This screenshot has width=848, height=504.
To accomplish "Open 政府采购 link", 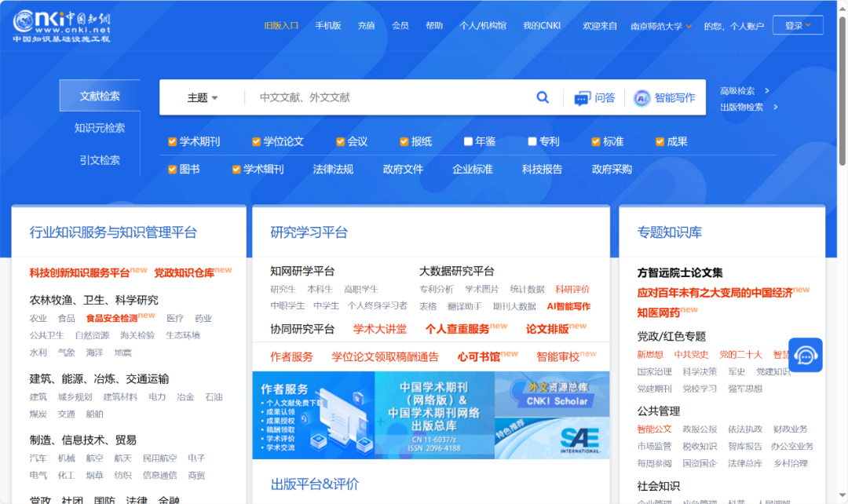I will tap(612, 170).
